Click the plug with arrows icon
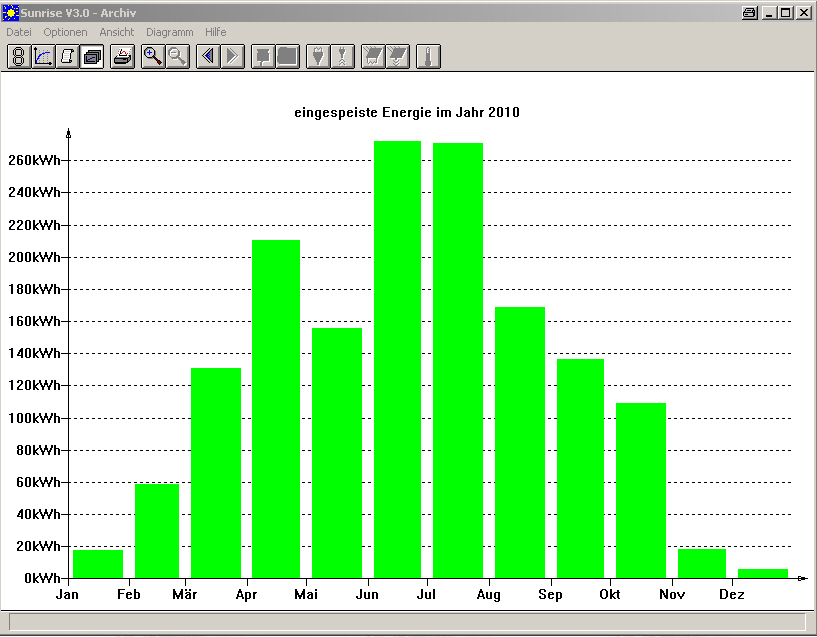 [x=343, y=56]
